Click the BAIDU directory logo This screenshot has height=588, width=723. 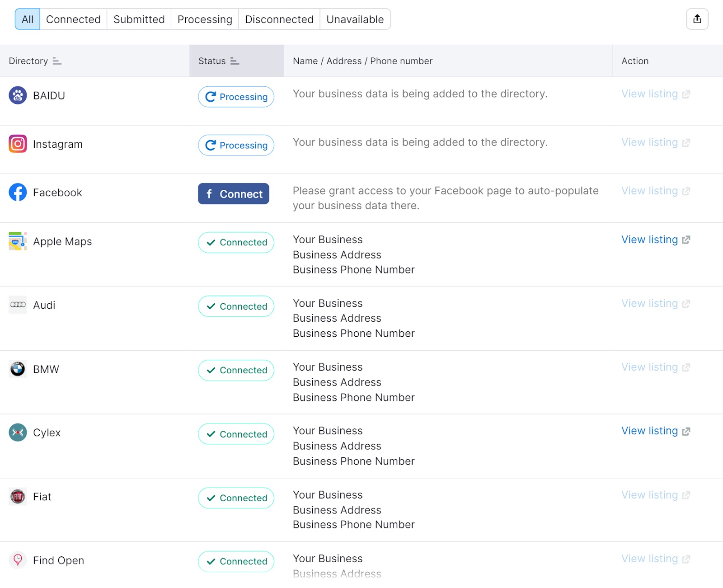18,95
